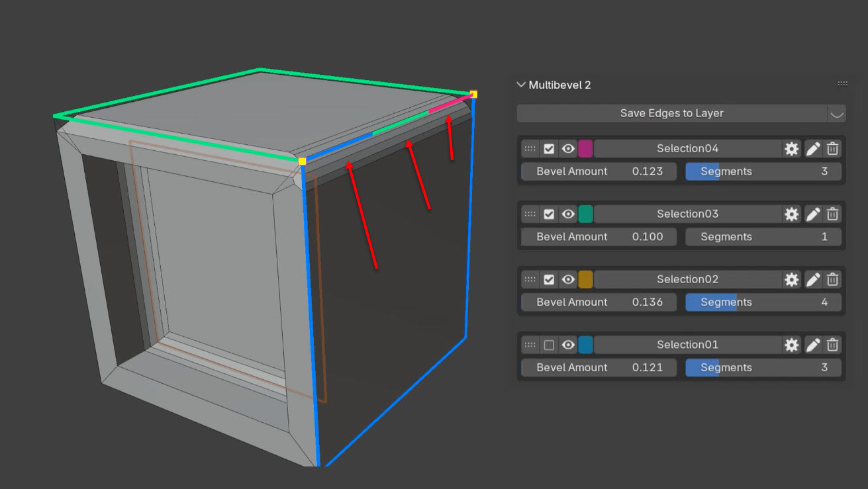Image resolution: width=868 pixels, height=489 pixels.
Task: Hide Selection03 using its eye icon
Action: click(x=568, y=214)
